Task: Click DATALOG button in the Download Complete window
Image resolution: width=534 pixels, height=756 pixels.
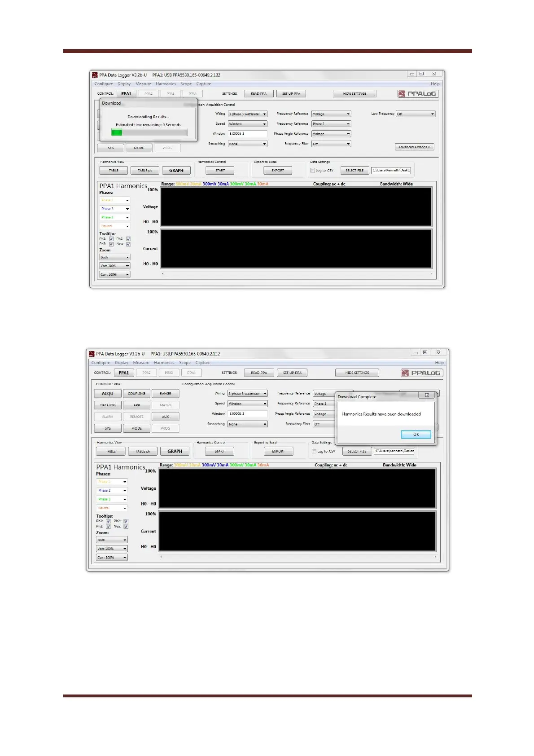Action: [108, 405]
